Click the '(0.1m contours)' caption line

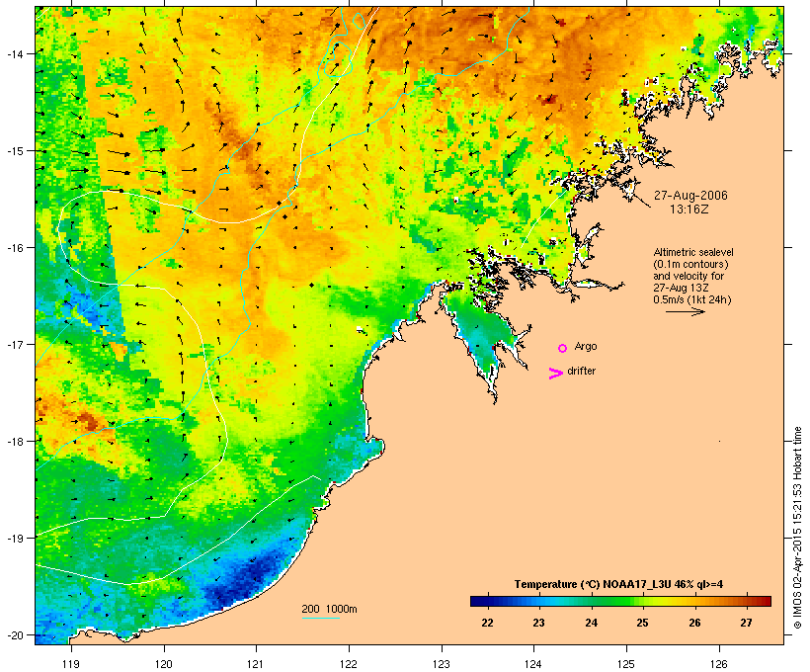pos(690,264)
